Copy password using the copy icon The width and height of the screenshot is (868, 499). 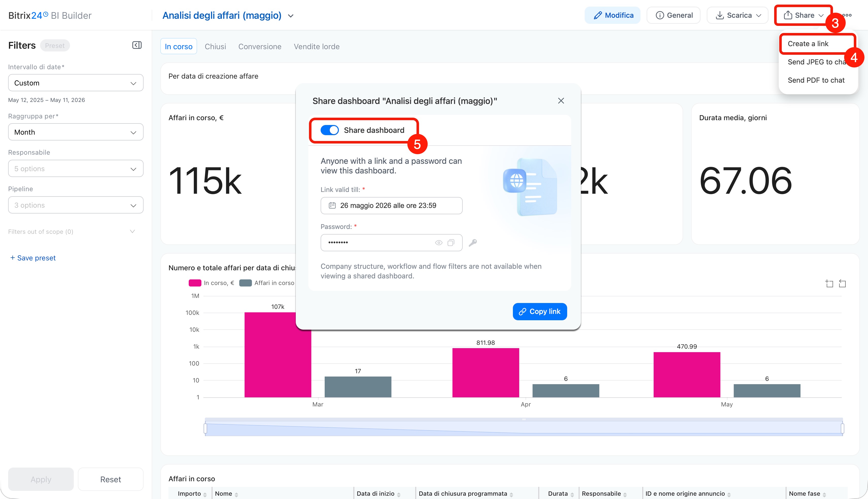451,243
